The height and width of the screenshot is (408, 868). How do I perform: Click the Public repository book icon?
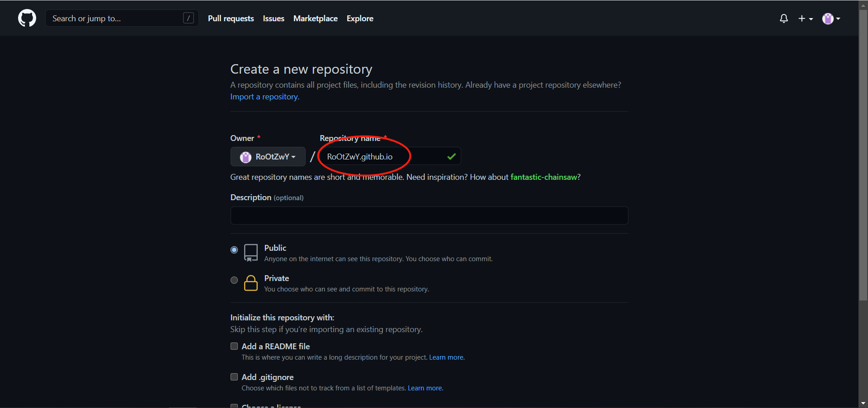(251, 253)
